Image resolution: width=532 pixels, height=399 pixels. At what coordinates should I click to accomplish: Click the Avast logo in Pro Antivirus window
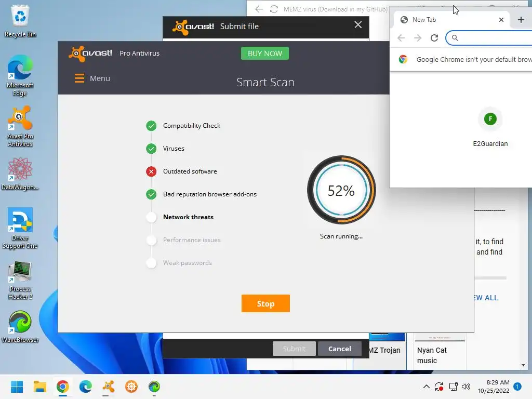point(90,54)
